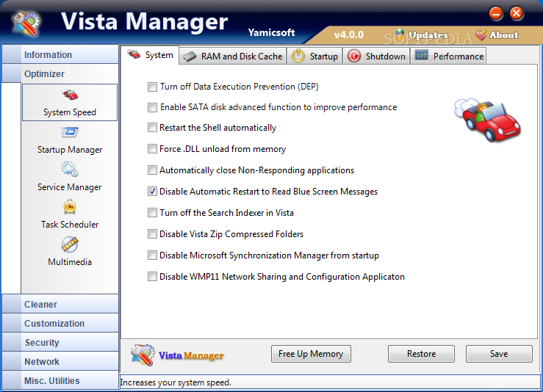Image resolution: width=543 pixels, height=392 pixels.
Task: Click the v4.0.0 version text
Action: [349, 35]
